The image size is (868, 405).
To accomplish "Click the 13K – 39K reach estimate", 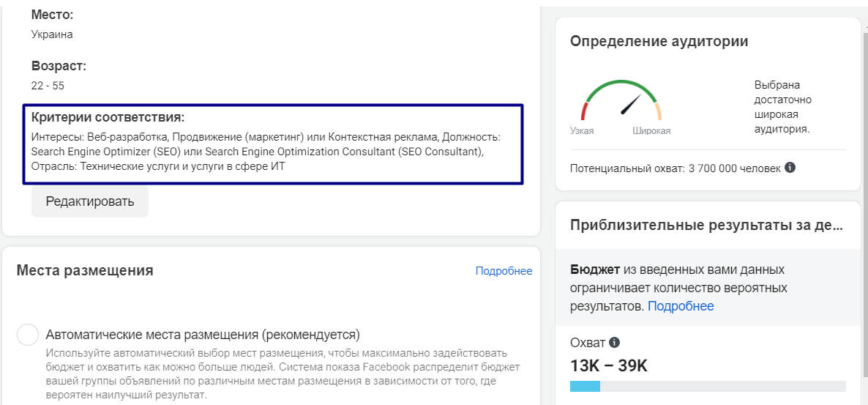I will (x=609, y=365).
